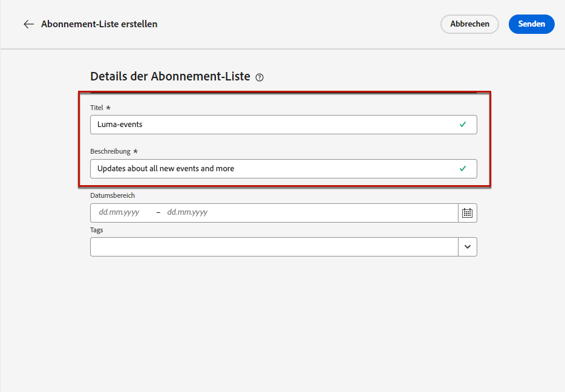The image size is (565, 392).
Task: Focus the Titel field containing Luma-events
Action: point(284,125)
